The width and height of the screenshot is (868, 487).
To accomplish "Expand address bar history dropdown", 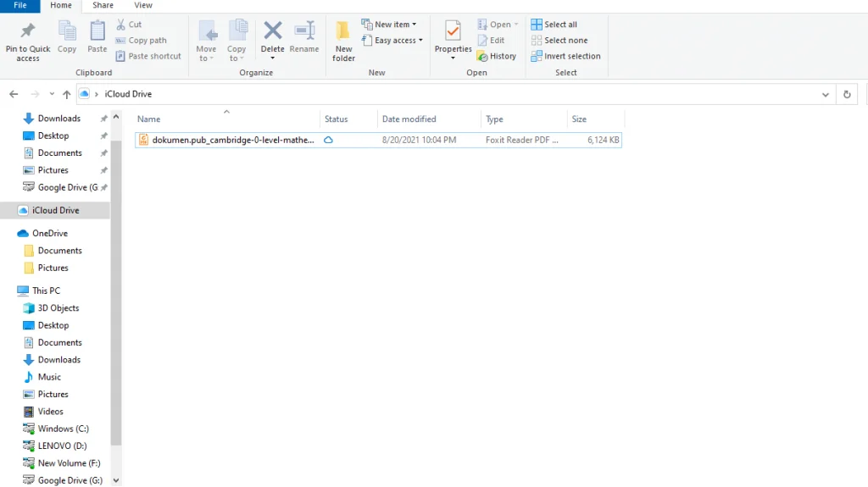I will point(826,95).
